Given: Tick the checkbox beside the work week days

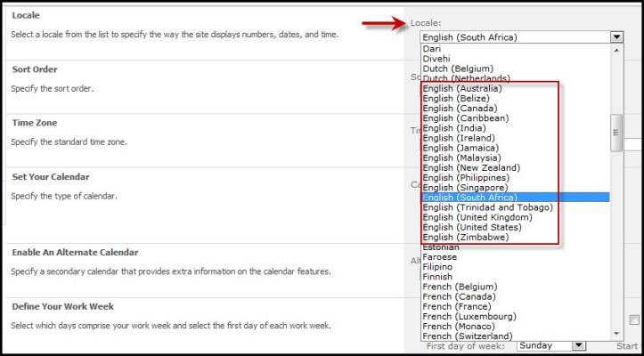Looking at the screenshot, I should [x=633, y=320].
